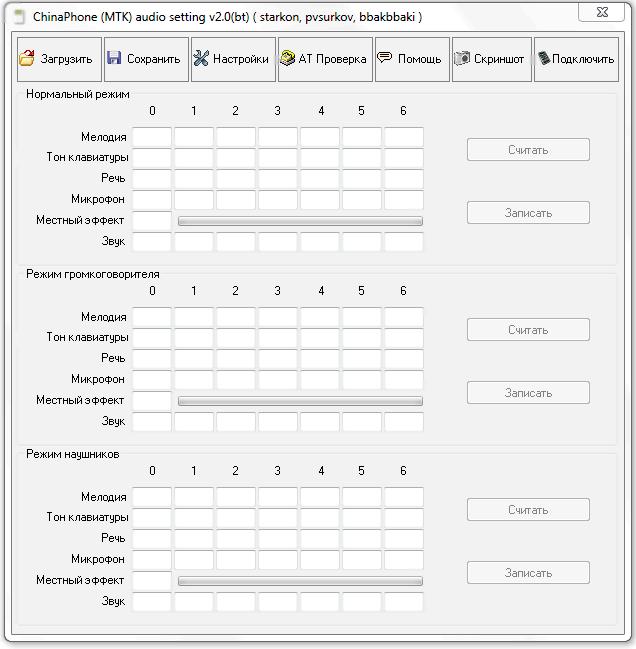Screen dimensions: 636x649
Task: Select Мелодия level 0 field in Нормальный режим
Action: (x=152, y=137)
